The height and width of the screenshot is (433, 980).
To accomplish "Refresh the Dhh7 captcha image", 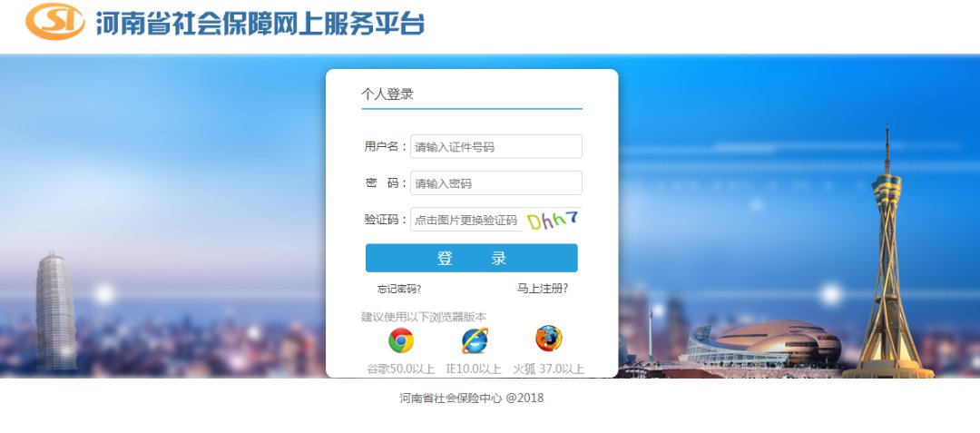I will (x=553, y=220).
